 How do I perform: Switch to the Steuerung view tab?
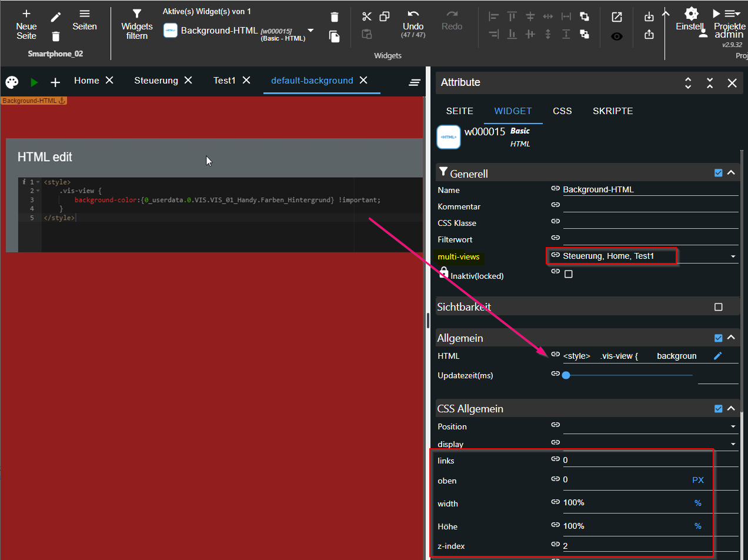coord(156,81)
